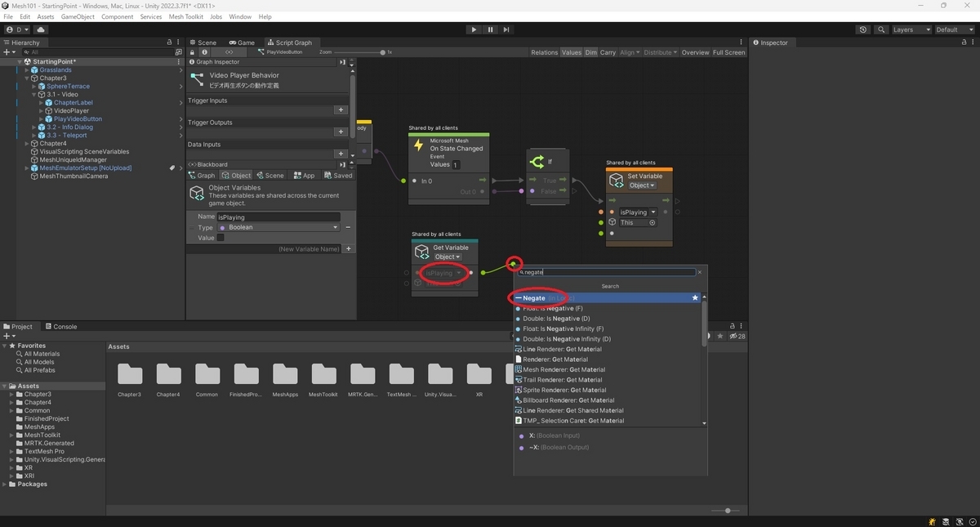Image resolution: width=980 pixels, height=527 pixels.
Task: Select MeshThumbnailCamera in the Hierarchy
Action: (x=73, y=176)
